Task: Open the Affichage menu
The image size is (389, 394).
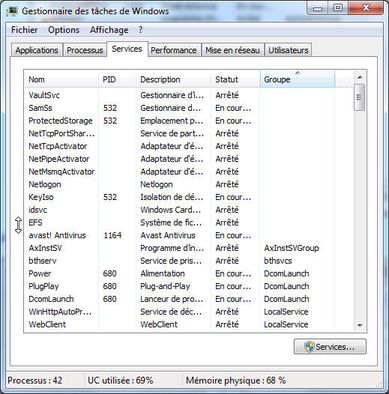Action: [x=109, y=30]
